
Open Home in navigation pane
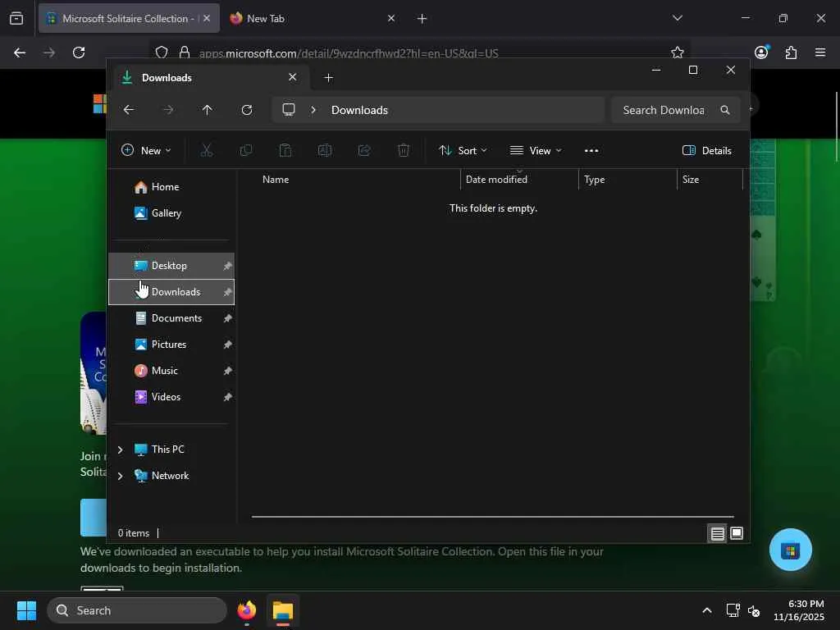click(171, 187)
